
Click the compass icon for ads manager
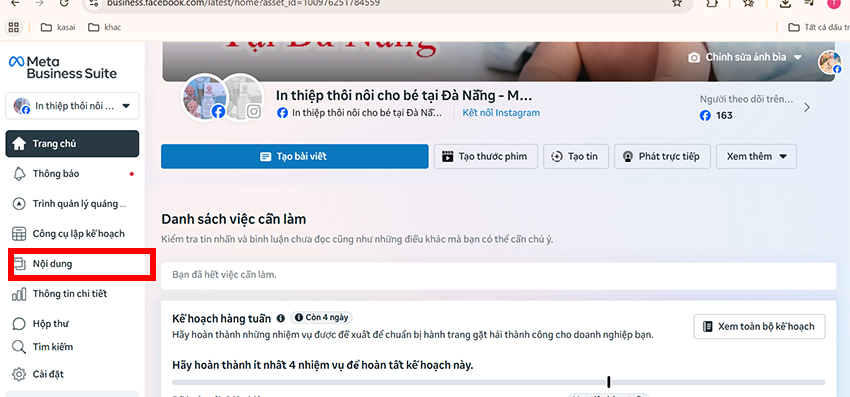pyautogui.click(x=19, y=204)
